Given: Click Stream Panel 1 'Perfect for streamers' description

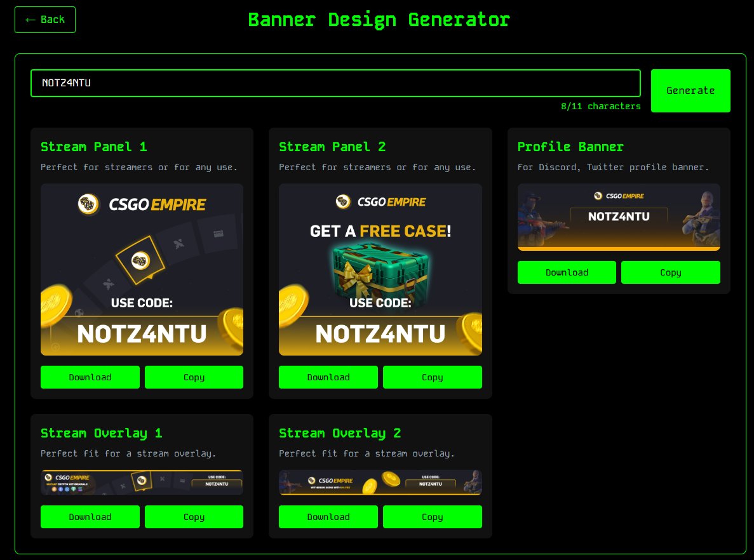Looking at the screenshot, I should point(139,167).
